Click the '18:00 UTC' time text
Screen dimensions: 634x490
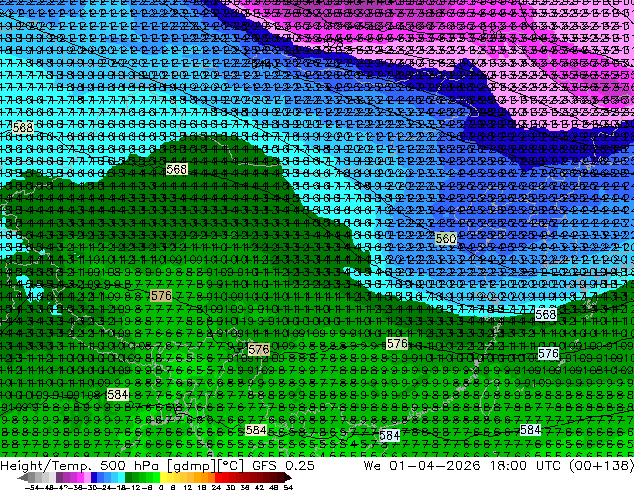coord(525,466)
